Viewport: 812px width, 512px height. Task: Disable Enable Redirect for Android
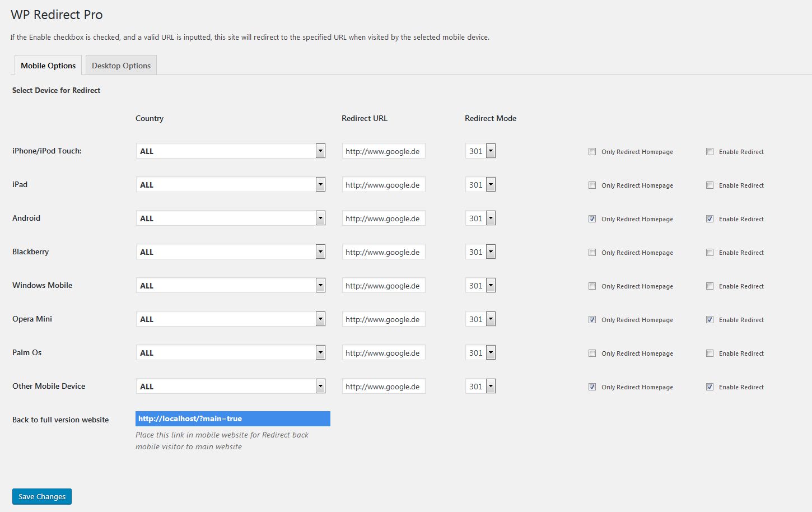[x=710, y=218]
